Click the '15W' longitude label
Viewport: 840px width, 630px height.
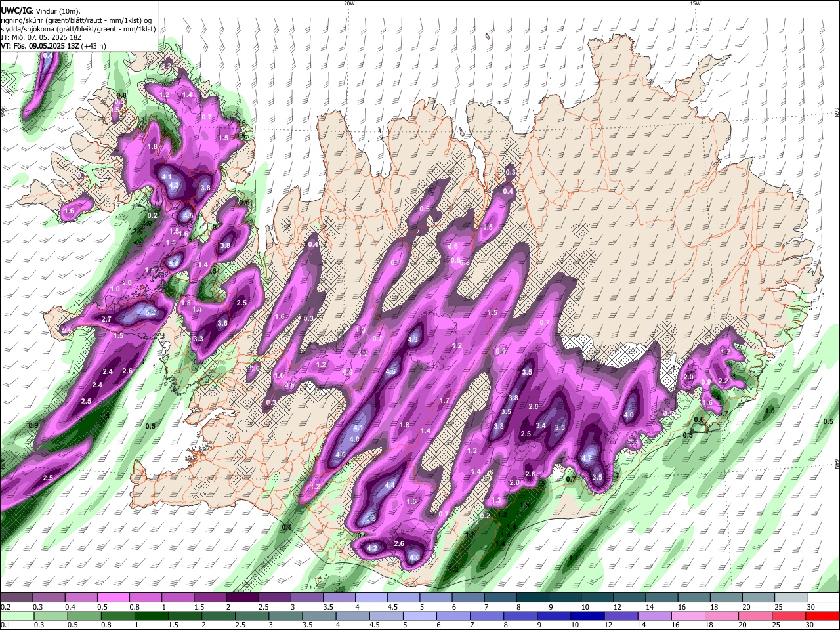tap(694, 3)
